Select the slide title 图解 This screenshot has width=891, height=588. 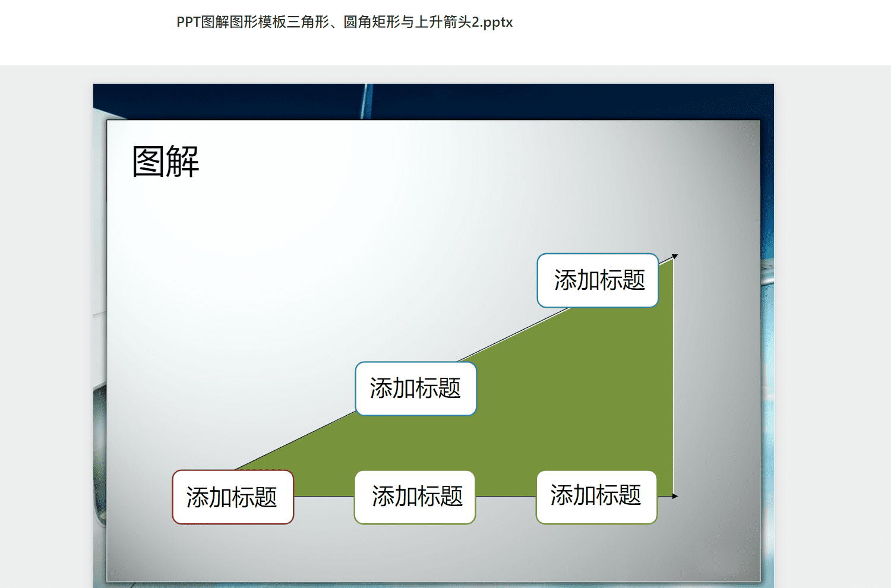[x=166, y=161]
